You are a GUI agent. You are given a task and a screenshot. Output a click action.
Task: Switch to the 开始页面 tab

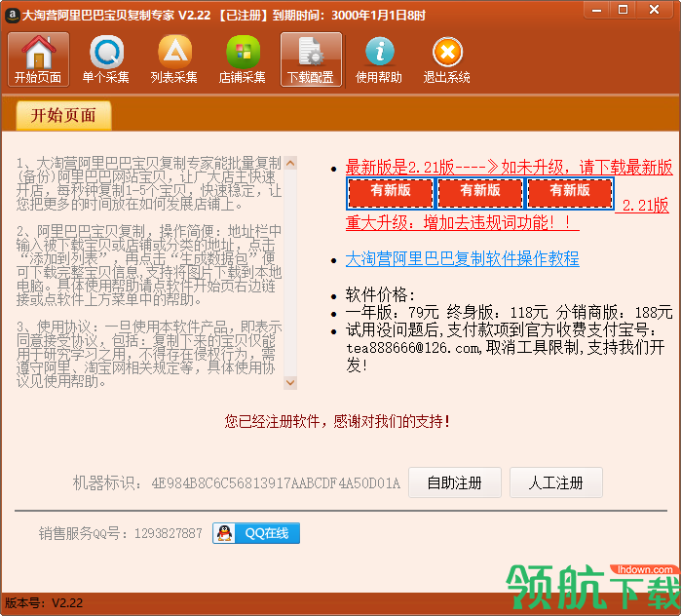(63, 116)
